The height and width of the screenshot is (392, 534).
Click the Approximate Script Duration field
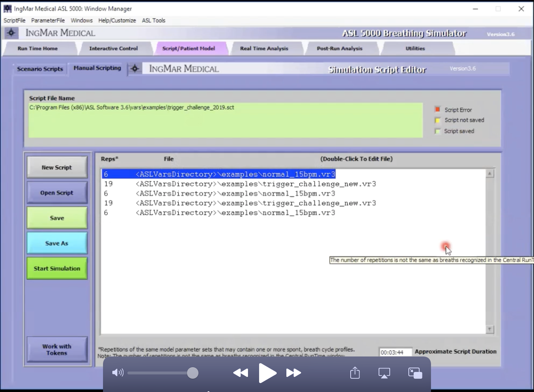pos(395,352)
